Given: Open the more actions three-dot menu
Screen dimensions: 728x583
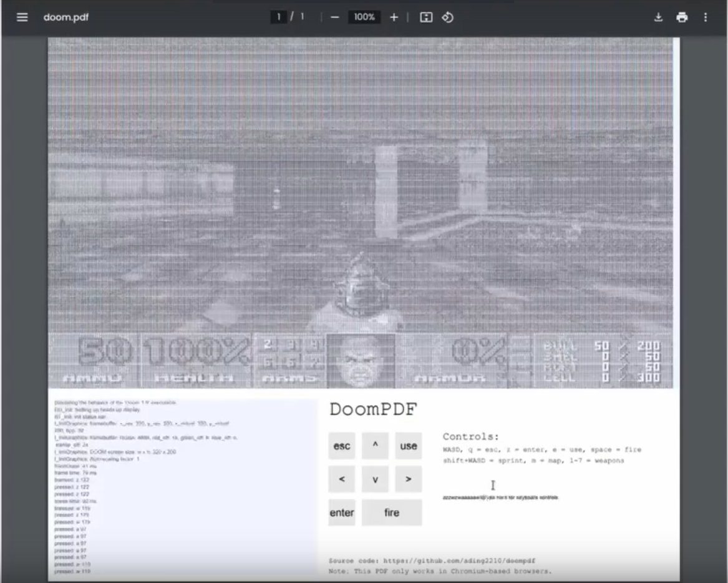Looking at the screenshot, I should coord(706,17).
